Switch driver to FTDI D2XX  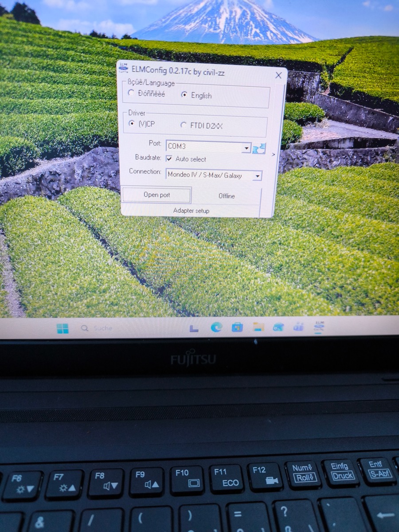184,125
